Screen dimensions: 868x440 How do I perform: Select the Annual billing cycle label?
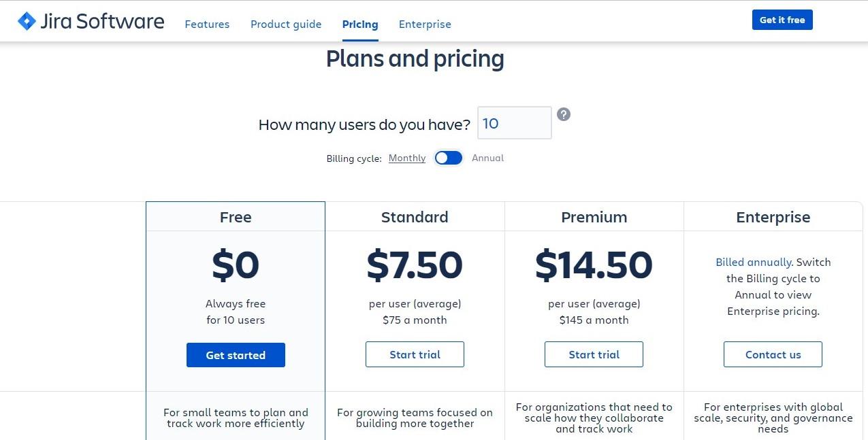(x=487, y=158)
